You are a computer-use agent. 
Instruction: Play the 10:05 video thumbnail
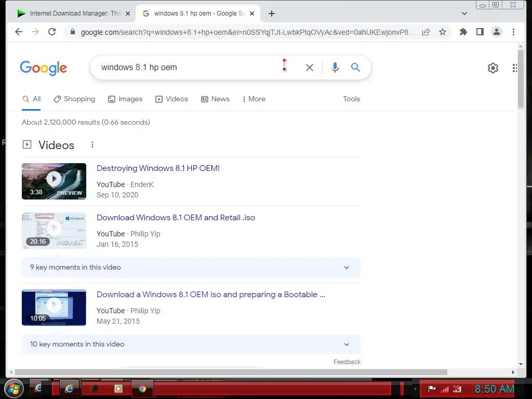(54, 308)
